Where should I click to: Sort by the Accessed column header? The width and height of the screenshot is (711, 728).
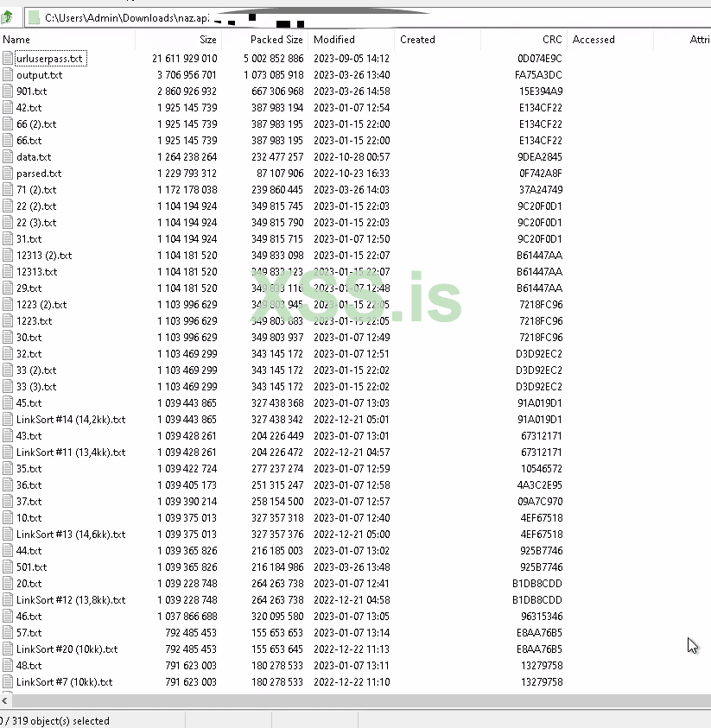(610, 40)
